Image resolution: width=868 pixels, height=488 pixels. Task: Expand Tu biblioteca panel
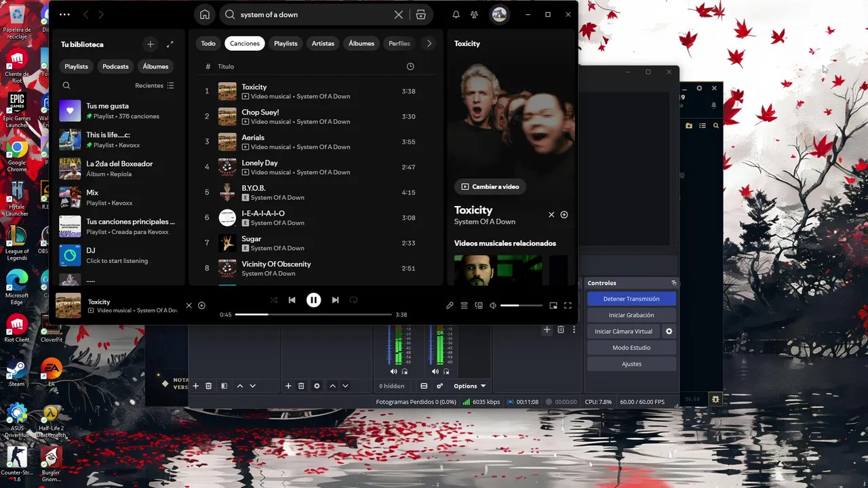[x=170, y=44]
